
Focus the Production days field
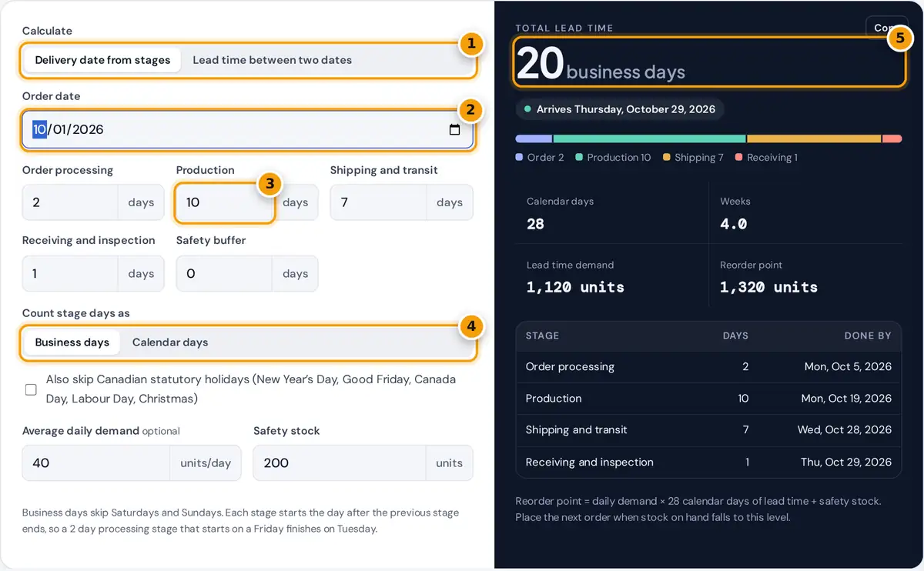(224, 202)
